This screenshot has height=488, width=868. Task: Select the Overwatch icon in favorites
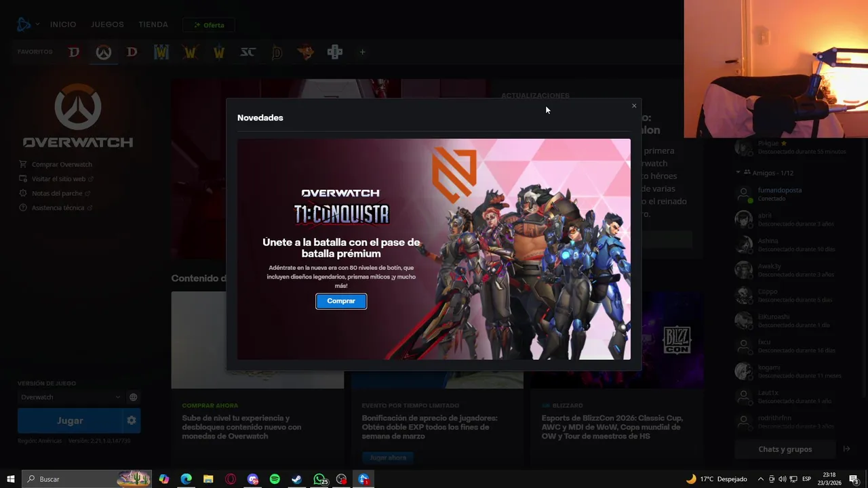[103, 52]
